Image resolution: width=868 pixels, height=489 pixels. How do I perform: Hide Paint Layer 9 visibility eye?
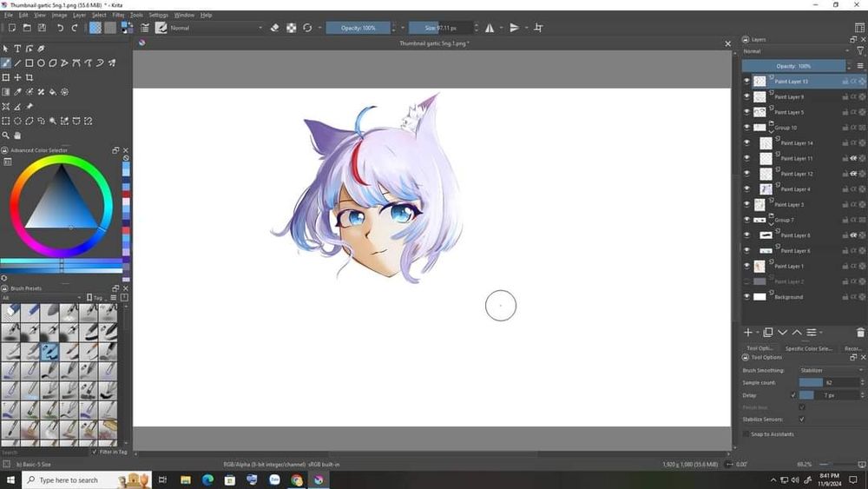pos(746,97)
